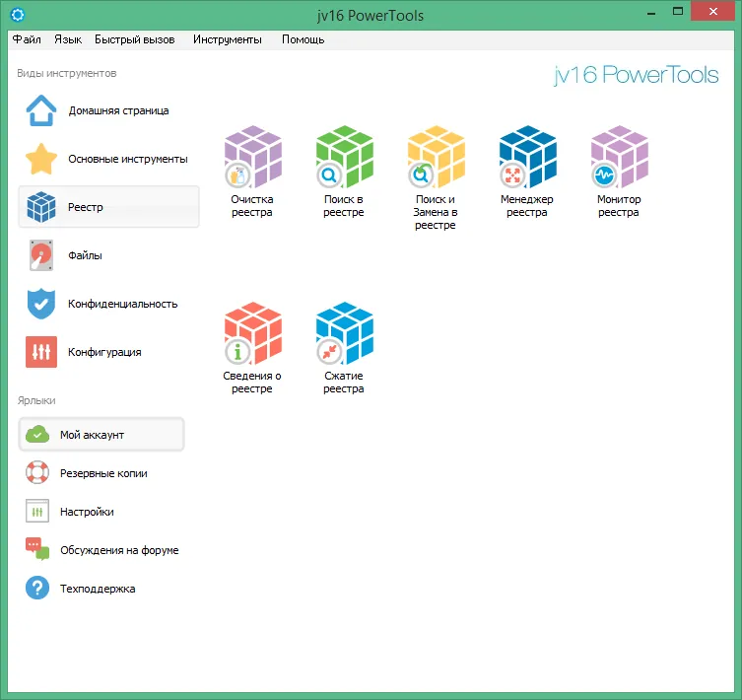Open Сведения о реестре red cube icon
The image size is (742, 700).
[252, 333]
